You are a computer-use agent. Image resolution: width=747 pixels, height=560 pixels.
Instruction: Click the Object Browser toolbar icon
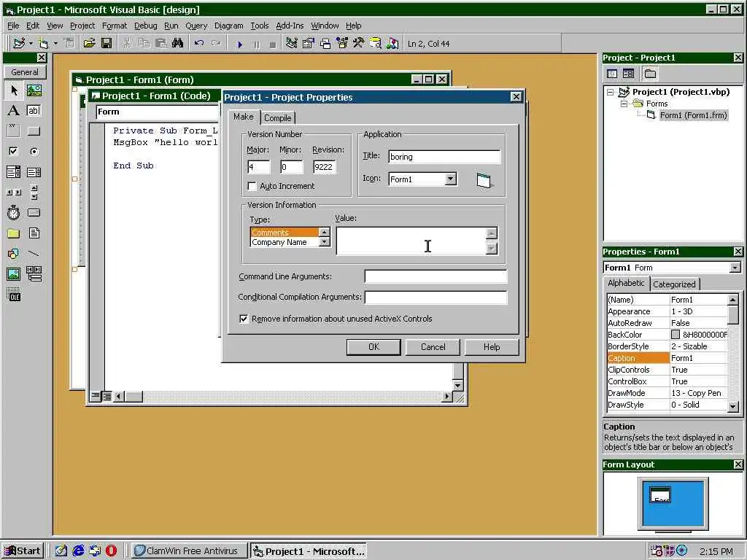tap(342, 44)
